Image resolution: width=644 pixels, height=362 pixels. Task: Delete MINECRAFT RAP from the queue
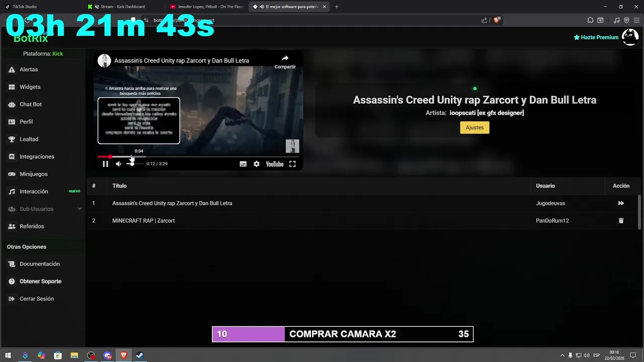click(621, 221)
